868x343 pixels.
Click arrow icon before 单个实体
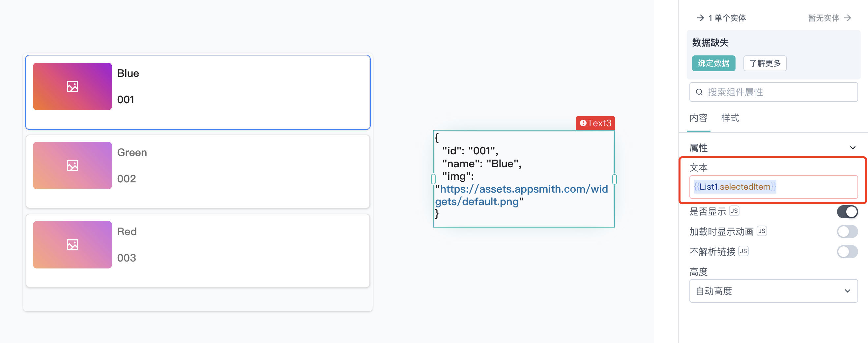point(700,18)
